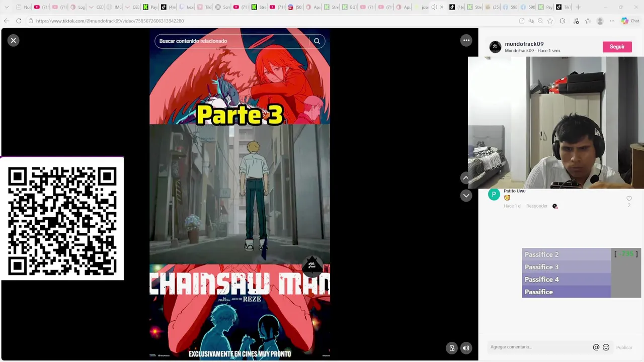
Task: Open the three-dots more options menu on video
Action: [466, 40]
